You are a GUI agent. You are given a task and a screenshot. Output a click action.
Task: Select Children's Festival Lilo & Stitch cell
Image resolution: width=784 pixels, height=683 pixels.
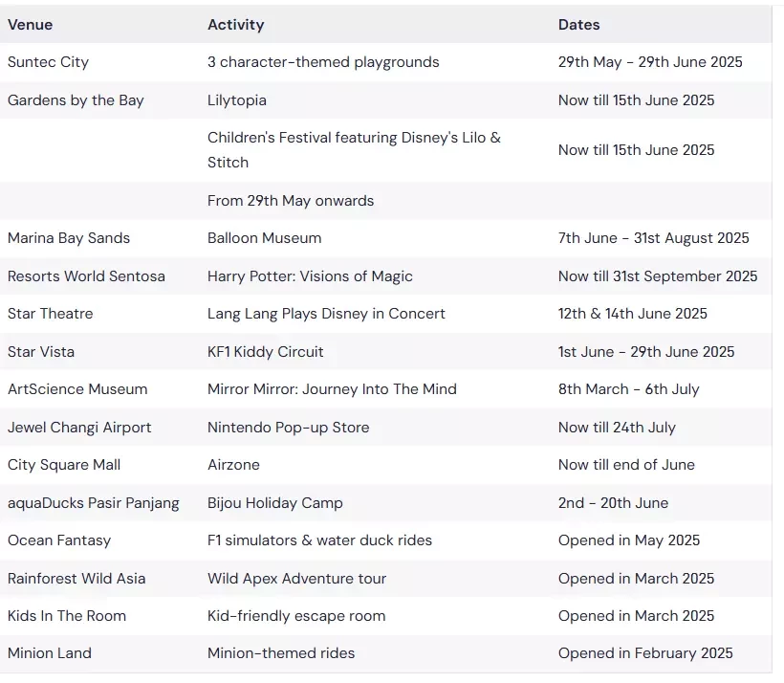354,150
